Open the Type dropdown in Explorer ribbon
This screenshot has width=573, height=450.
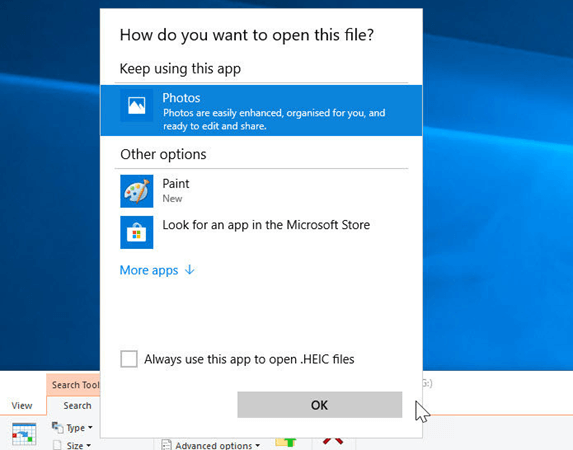pyautogui.click(x=72, y=427)
